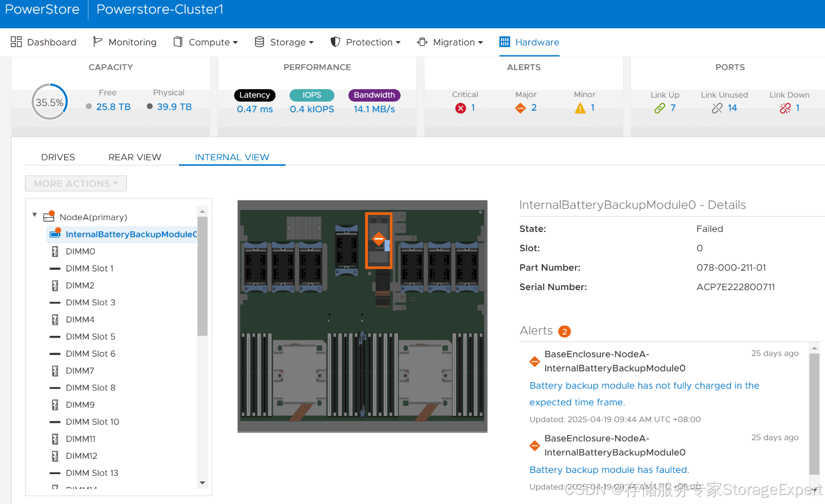Open the Hardware menu item
The image size is (825, 504).
point(529,42)
